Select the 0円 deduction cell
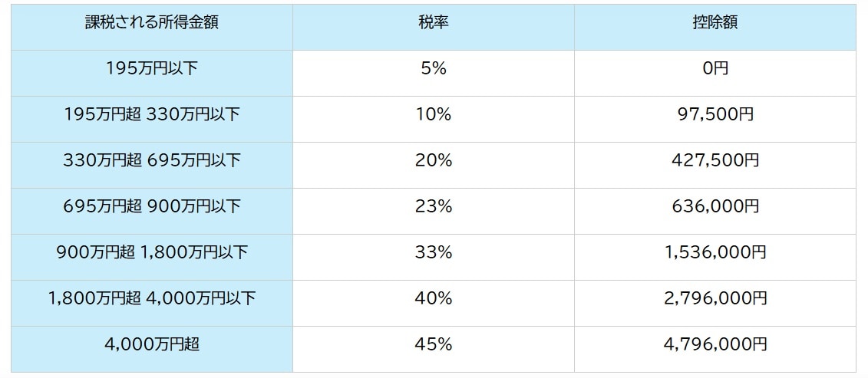This screenshot has width=868, height=378. point(715,69)
